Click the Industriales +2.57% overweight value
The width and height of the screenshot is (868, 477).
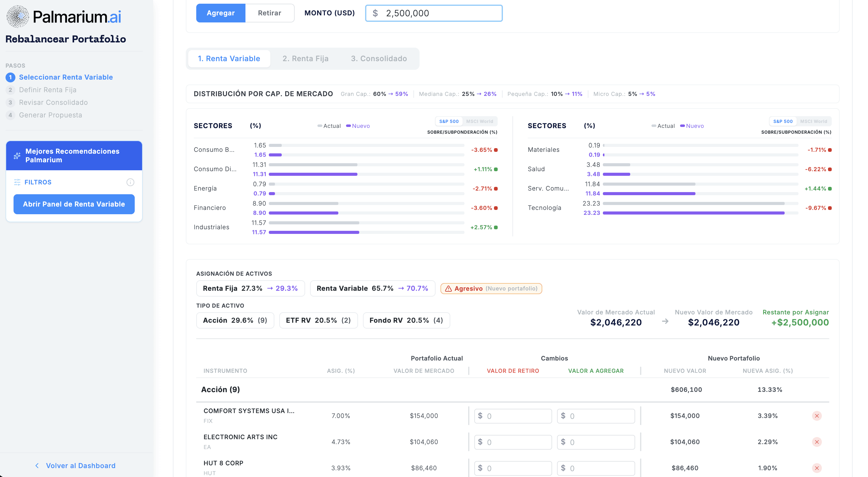pyautogui.click(x=481, y=227)
